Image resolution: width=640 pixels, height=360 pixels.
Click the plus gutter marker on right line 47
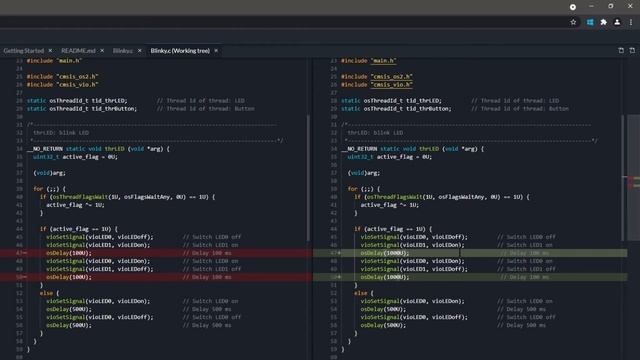coord(339,253)
